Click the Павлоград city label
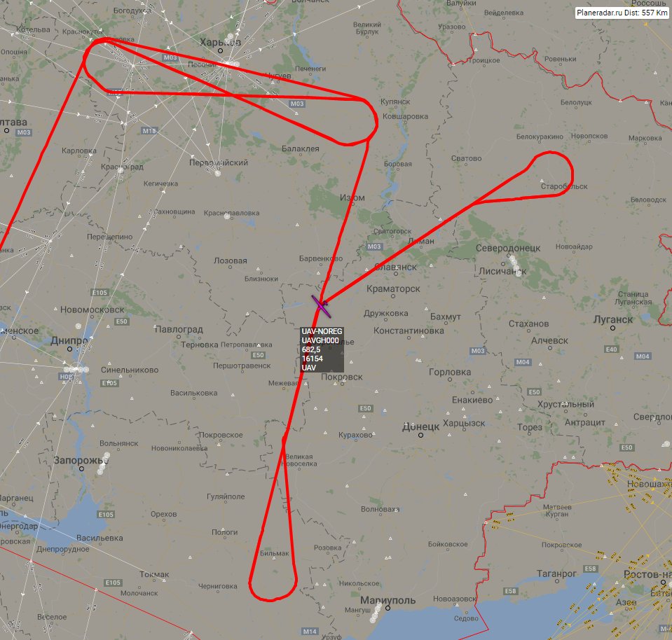 [179, 329]
